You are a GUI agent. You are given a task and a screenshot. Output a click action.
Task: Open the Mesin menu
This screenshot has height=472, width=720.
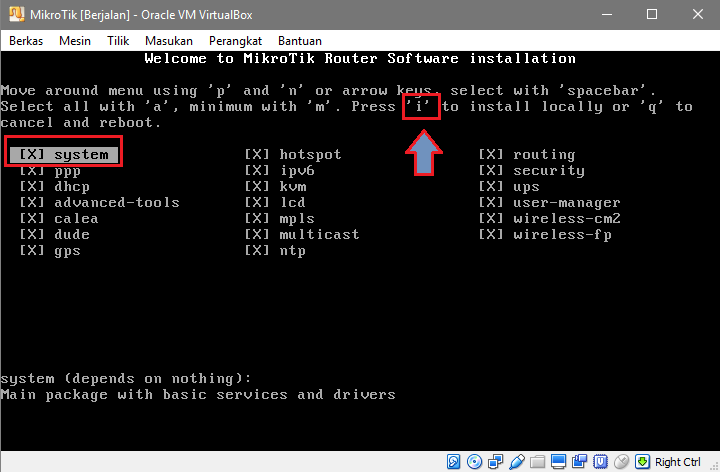[x=75, y=41]
